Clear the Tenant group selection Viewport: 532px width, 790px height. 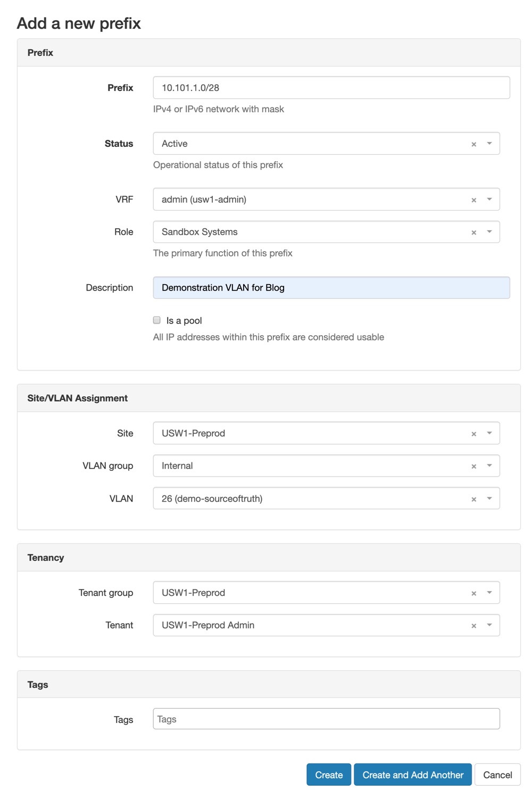point(473,594)
